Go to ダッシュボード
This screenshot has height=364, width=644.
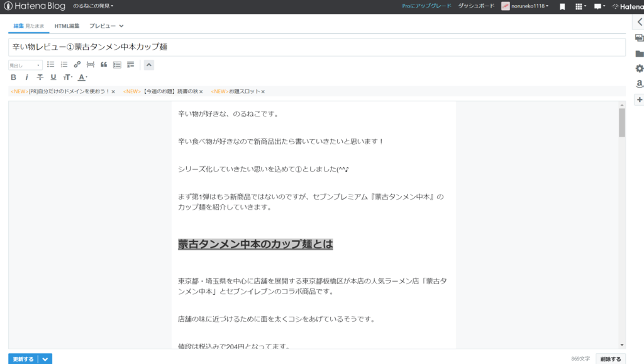click(x=476, y=6)
